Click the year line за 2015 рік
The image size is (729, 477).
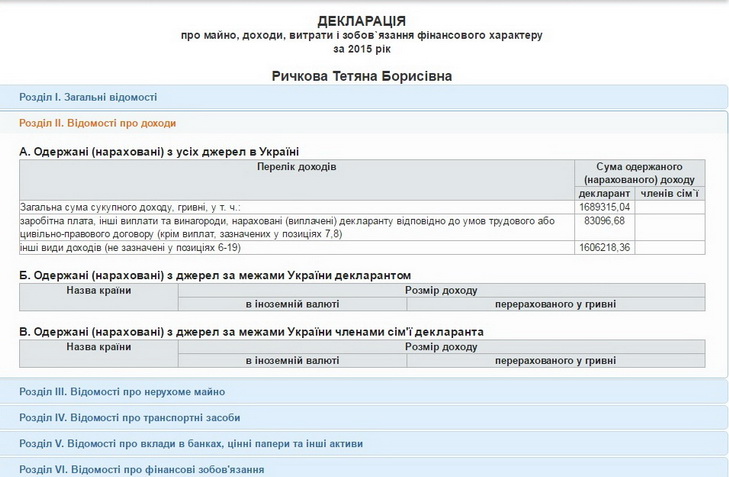click(362, 49)
